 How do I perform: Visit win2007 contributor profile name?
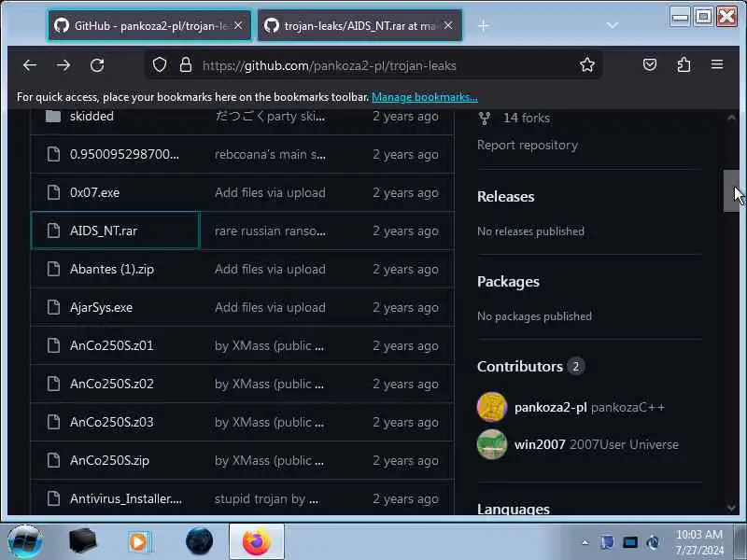click(x=540, y=444)
